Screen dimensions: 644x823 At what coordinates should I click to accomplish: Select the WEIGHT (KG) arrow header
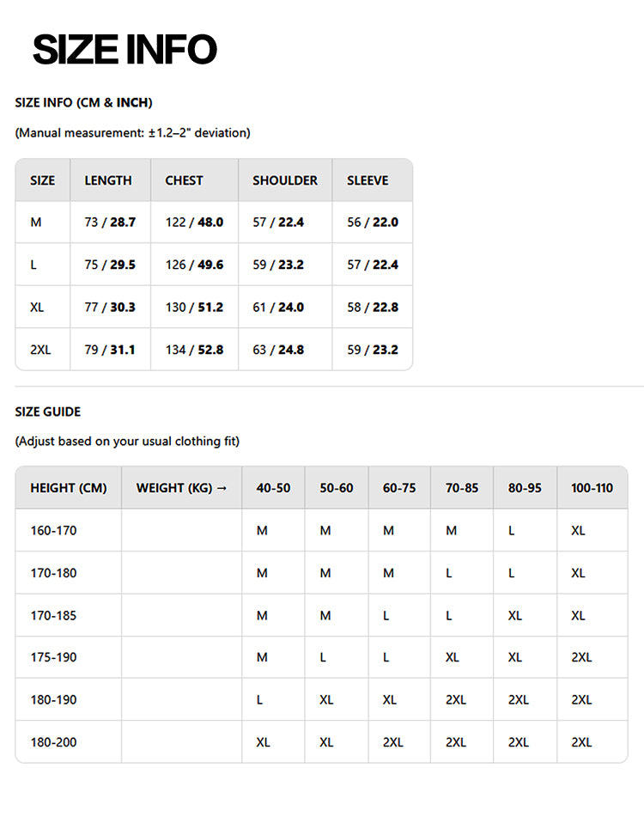point(181,488)
